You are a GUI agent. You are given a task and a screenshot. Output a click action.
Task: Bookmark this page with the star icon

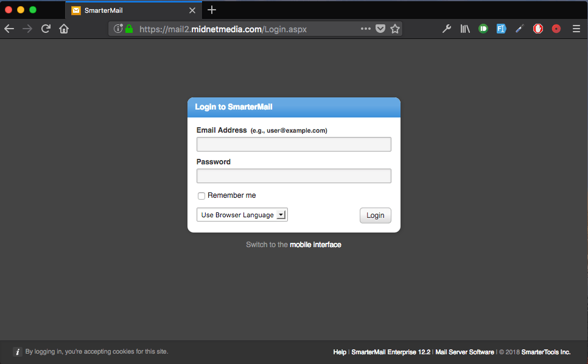pyautogui.click(x=395, y=29)
